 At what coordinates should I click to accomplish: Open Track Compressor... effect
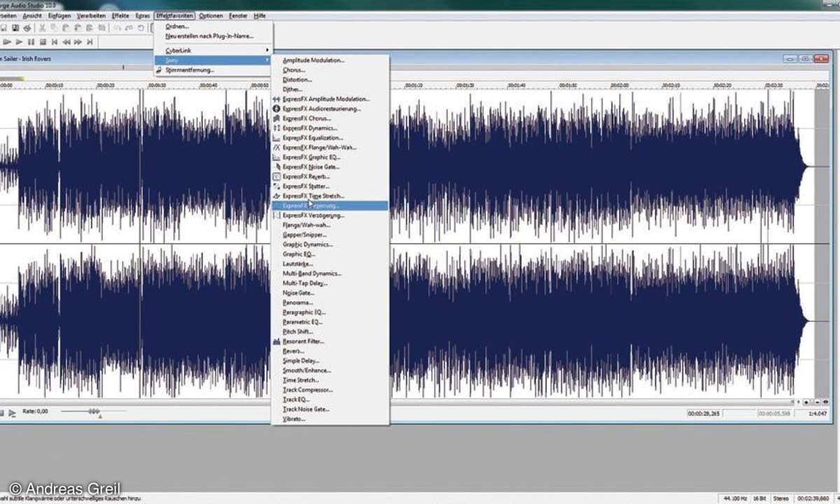pos(330,390)
